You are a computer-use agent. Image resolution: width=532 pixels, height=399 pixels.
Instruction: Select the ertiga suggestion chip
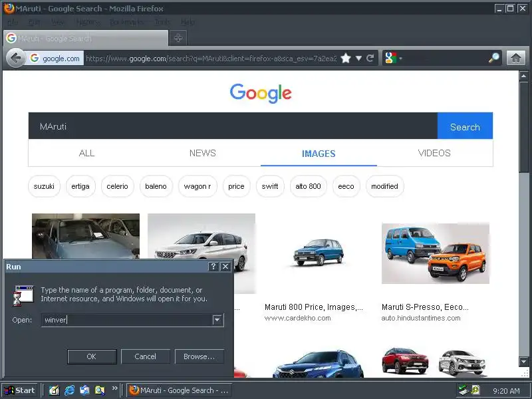[x=80, y=186]
